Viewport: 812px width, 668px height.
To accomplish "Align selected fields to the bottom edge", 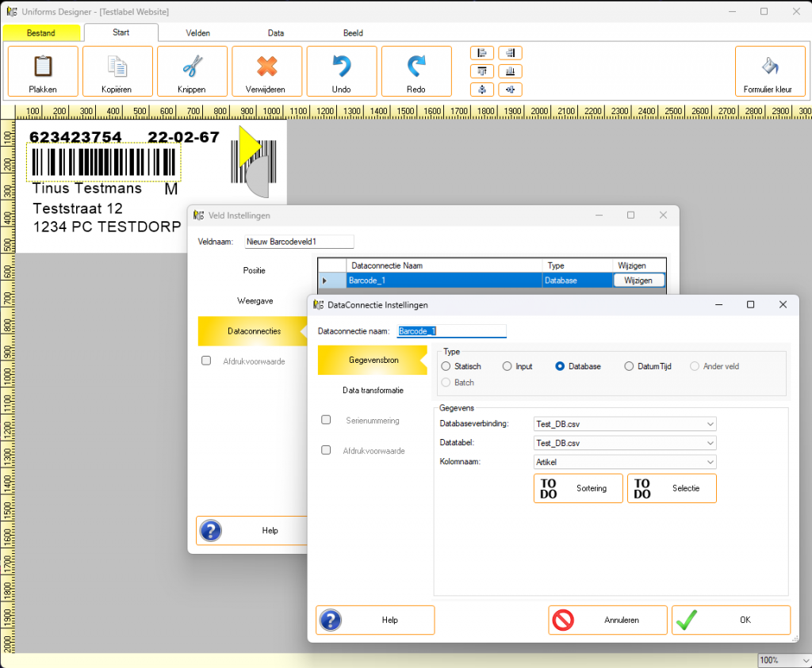I will coord(510,71).
